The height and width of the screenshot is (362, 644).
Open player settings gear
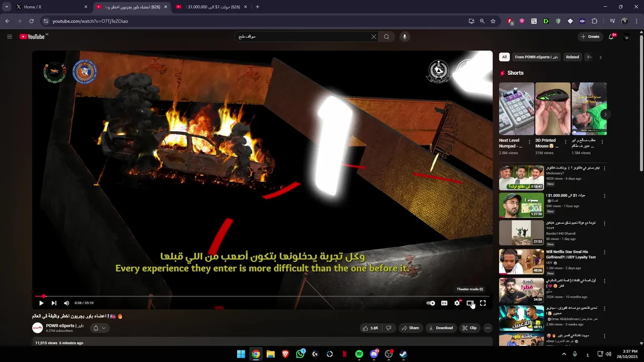(x=457, y=303)
